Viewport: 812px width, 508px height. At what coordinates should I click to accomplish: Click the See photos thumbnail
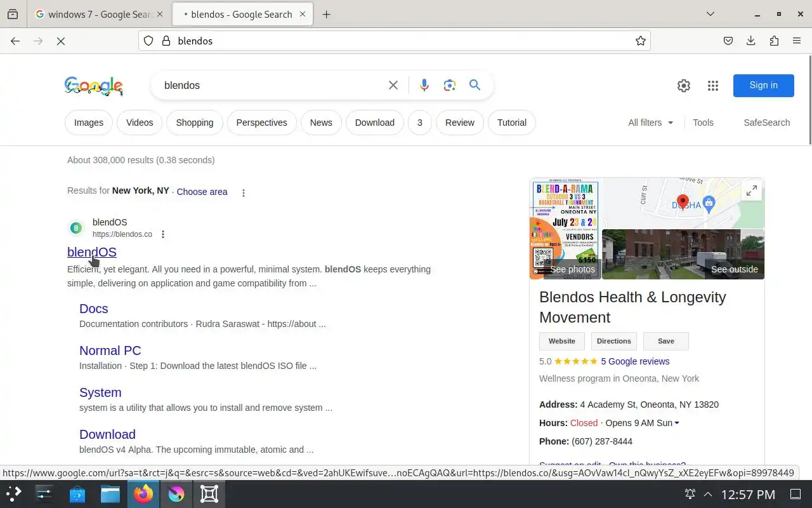564,229
